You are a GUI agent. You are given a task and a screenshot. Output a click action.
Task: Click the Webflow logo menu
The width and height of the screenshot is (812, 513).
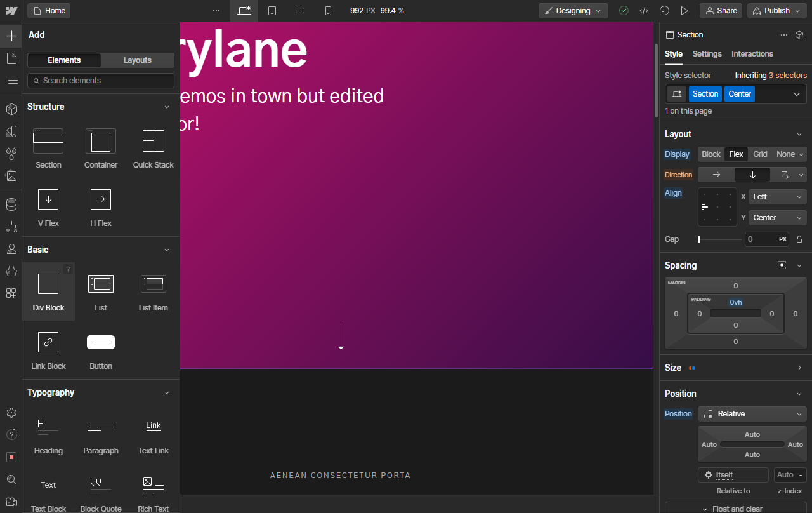(11, 11)
